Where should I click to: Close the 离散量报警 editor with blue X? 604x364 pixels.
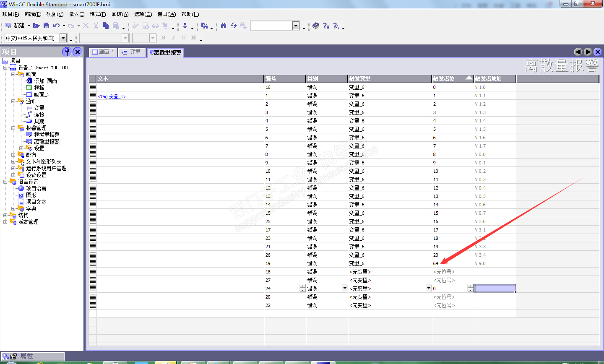598,52
